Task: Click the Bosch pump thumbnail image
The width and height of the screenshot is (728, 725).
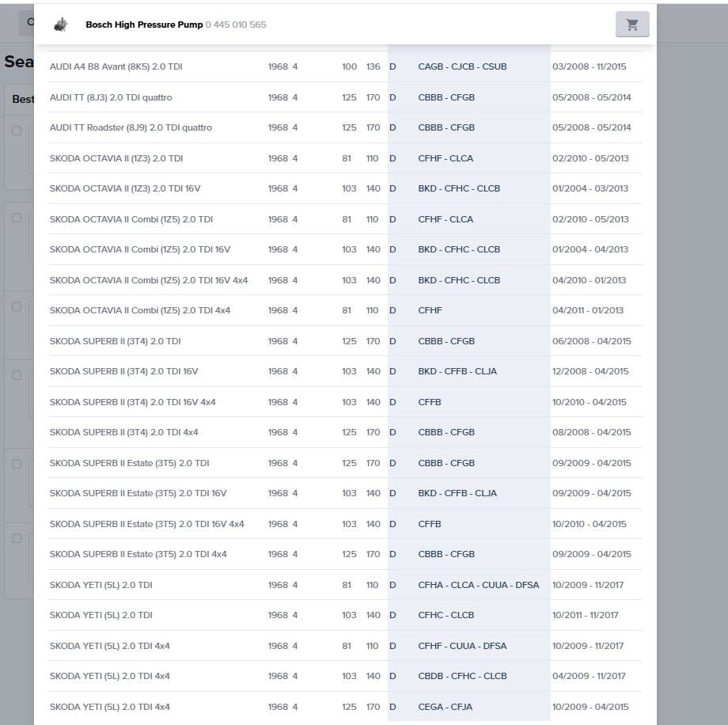Action: (x=60, y=25)
